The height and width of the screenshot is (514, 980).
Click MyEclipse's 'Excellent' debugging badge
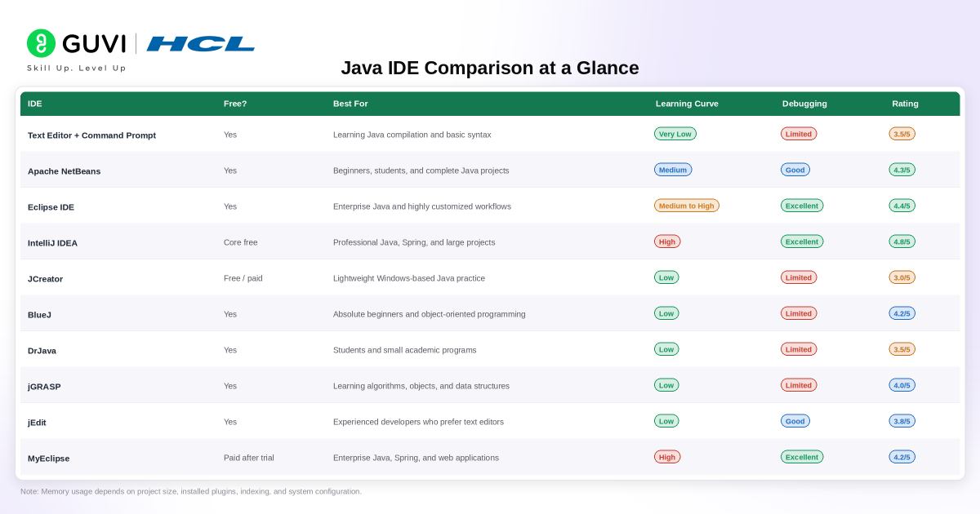802,457
